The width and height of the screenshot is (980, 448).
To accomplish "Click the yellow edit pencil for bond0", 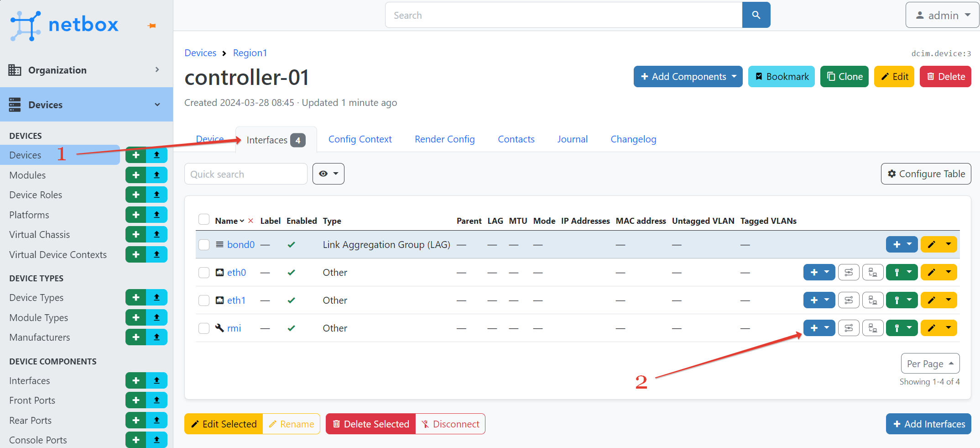I will (x=932, y=244).
